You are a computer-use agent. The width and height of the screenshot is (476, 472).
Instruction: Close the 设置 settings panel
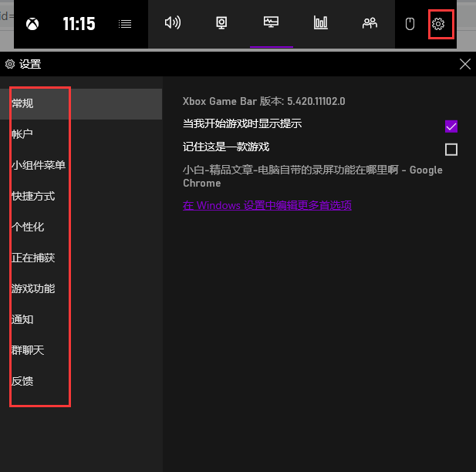click(464, 64)
